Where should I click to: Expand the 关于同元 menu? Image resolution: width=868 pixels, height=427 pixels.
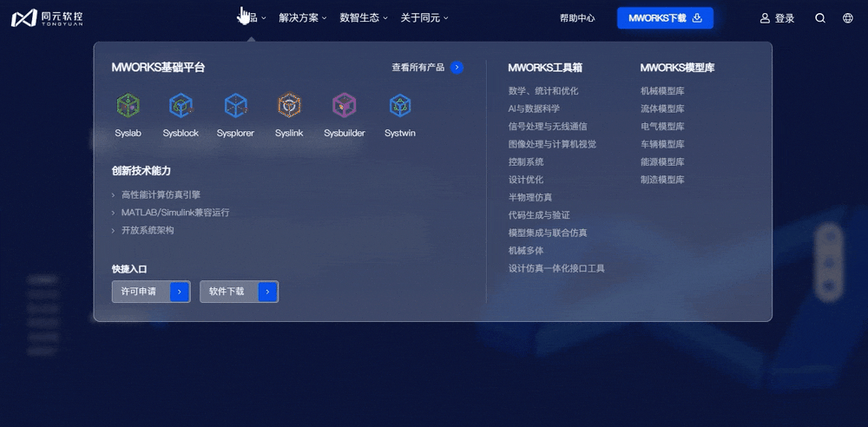point(424,17)
